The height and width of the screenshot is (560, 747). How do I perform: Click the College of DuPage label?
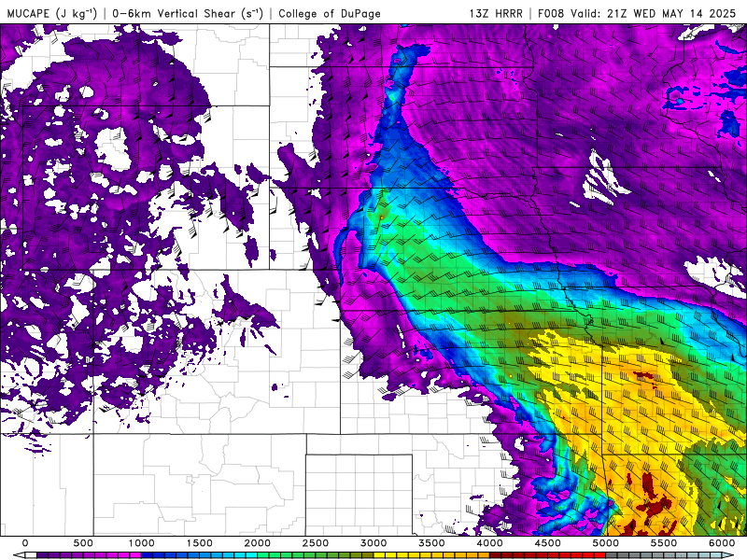tap(330, 13)
